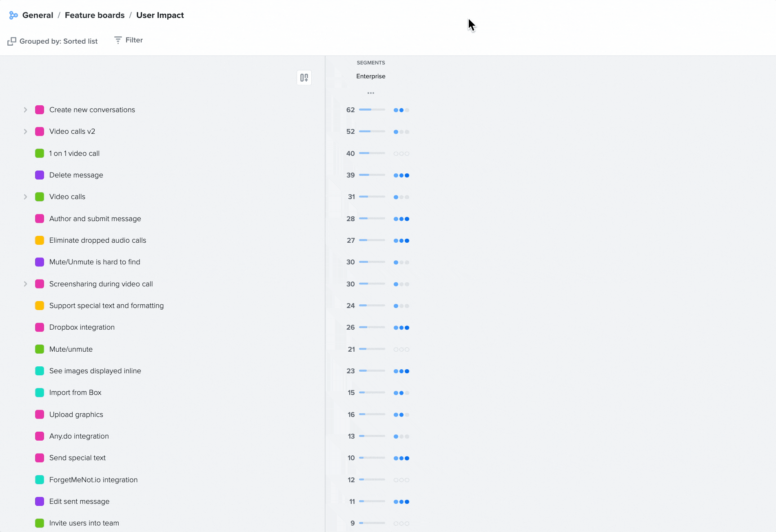Go to Feature boards breadcrumb
The height and width of the screenshot is (532, 776).
[95, 15]
